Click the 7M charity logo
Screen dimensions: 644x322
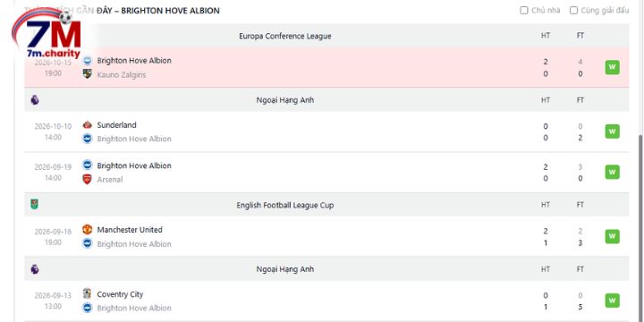(47, 35)
